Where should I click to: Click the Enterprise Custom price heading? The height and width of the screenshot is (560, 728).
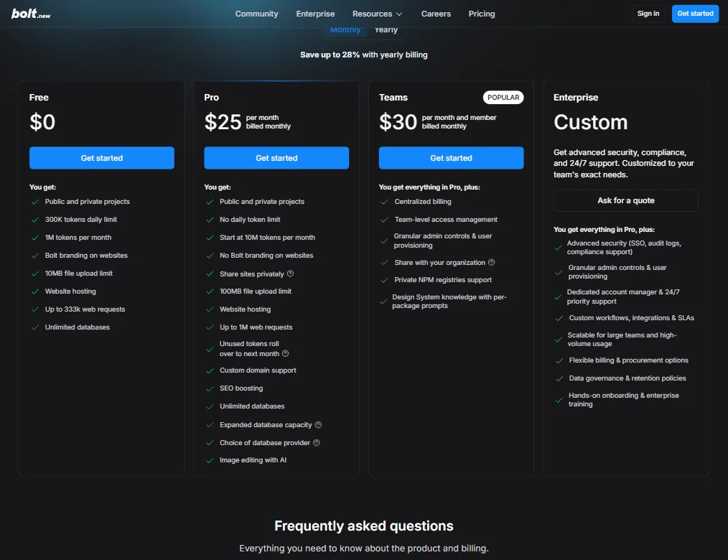591,122
